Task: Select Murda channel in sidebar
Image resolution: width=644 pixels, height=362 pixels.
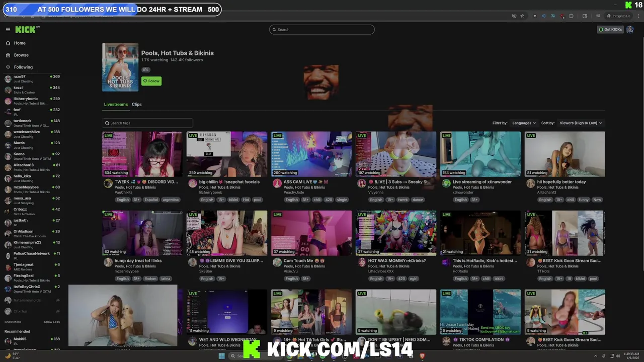Action: pyautogui.click(x=32, y=145)
